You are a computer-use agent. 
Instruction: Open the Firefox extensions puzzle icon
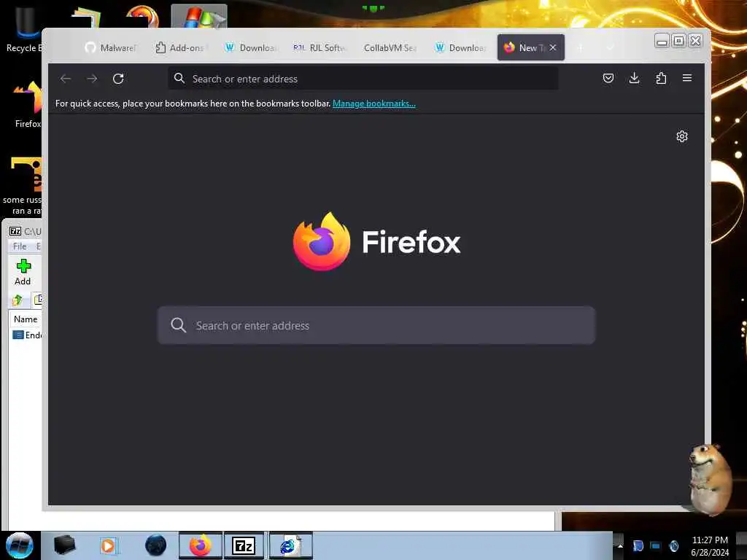[x=661, y=78]
